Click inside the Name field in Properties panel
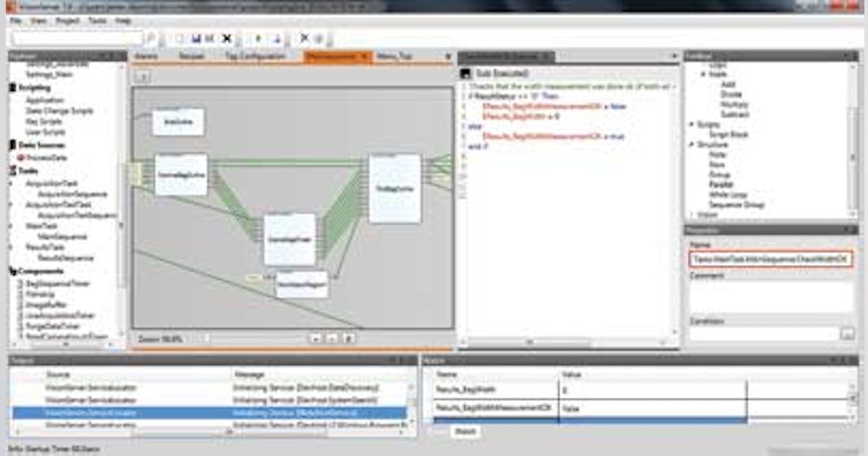The height and width of the screenshot is (456, 868). pos(770,257)
